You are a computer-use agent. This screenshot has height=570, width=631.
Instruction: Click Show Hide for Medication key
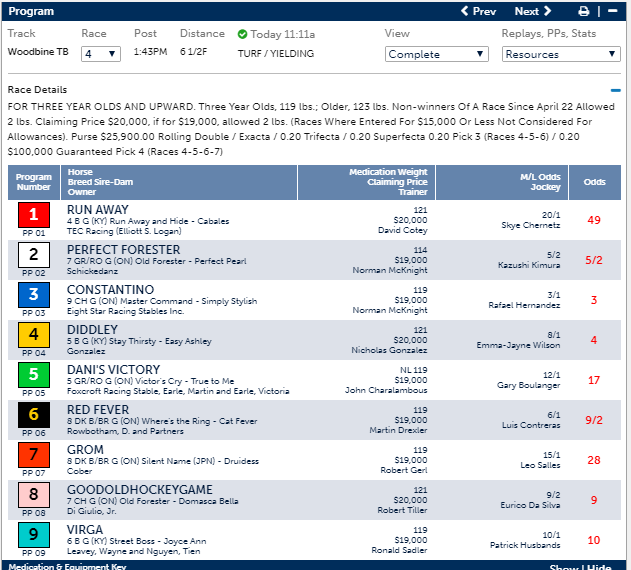[x=580, y=566]
